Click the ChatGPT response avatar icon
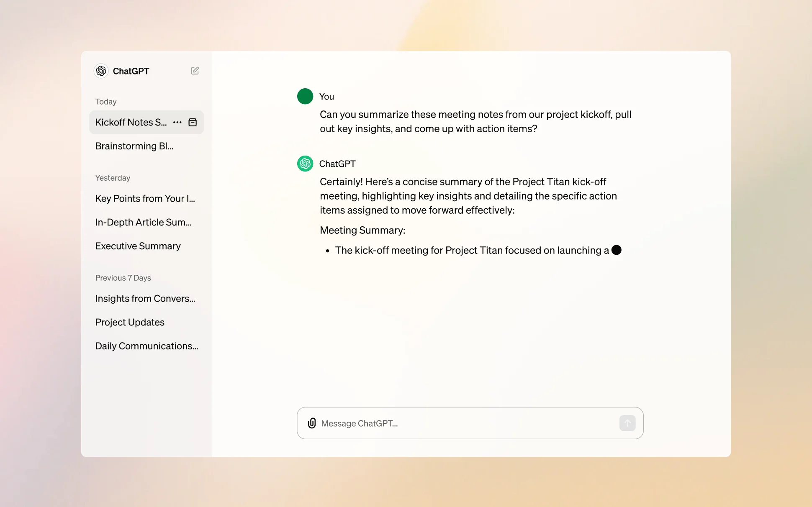 pyautogui.click(x=305, y=164)
